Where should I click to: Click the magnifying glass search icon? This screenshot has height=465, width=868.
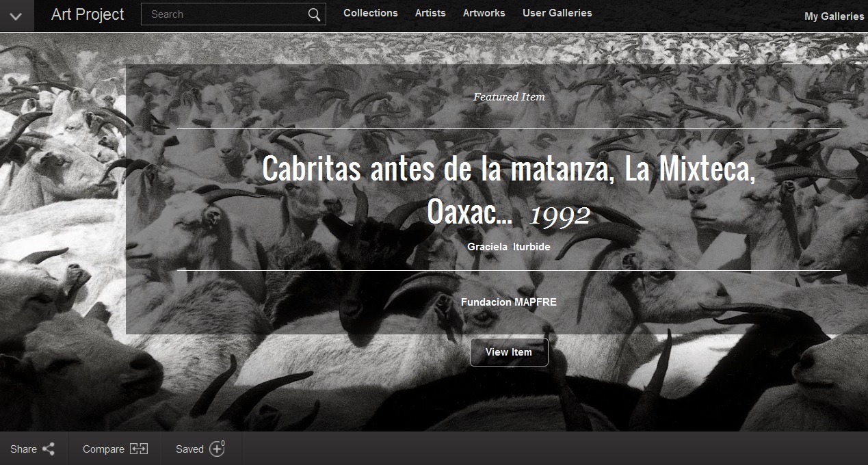(314, 15)
